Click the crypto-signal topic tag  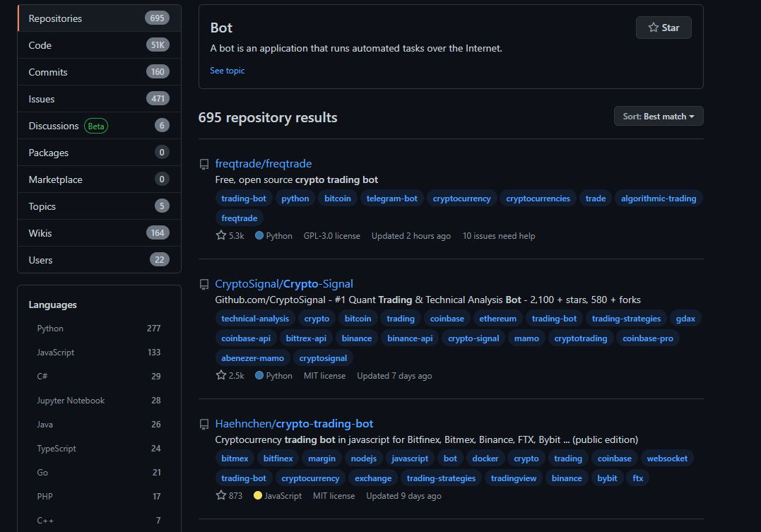473,338
